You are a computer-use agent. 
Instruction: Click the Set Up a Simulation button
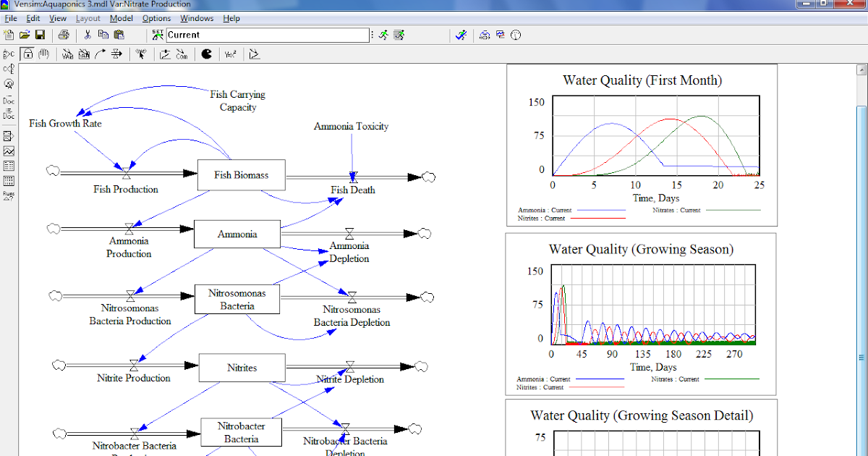(x=399, y=34)
